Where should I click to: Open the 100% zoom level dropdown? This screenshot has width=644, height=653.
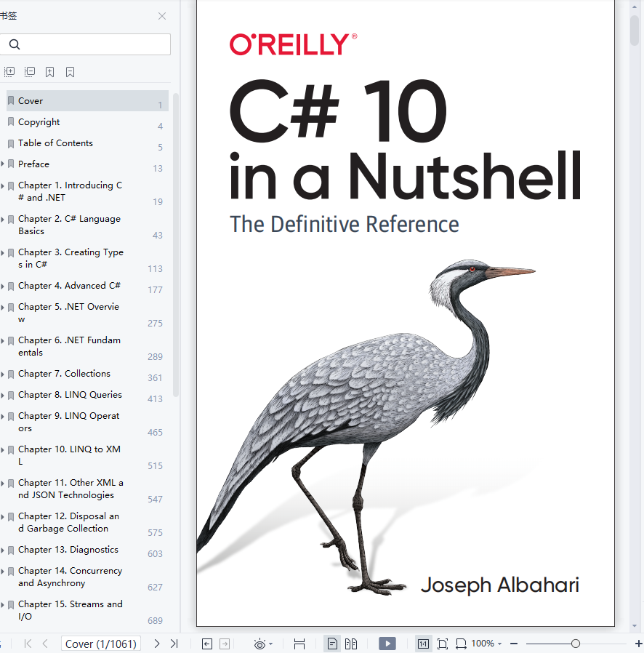pyautogui.click(x=487, y=644)
